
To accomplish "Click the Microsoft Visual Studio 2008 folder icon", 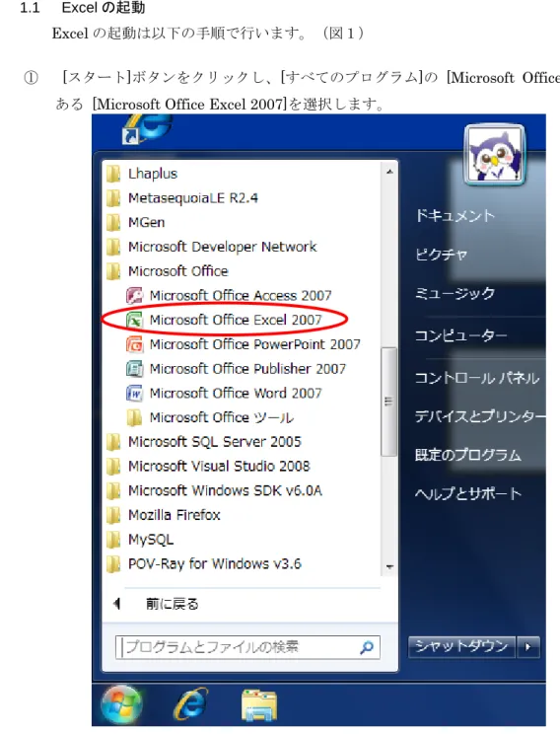I will 113,467.
